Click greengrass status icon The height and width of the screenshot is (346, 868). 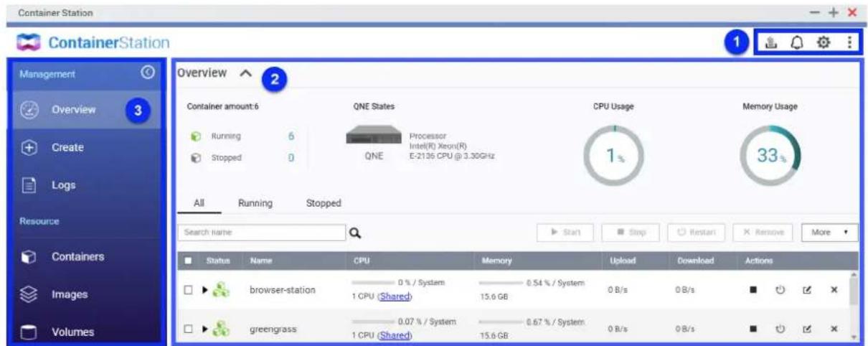coord(221,328)
